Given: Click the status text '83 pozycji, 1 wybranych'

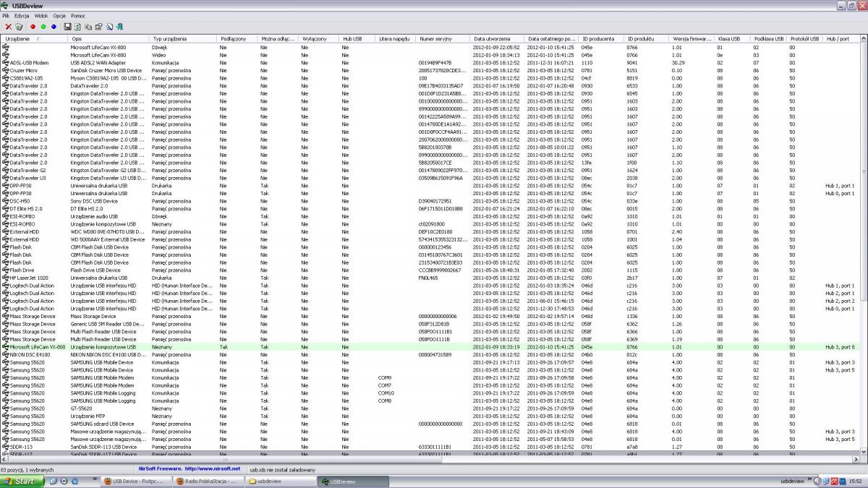Looking at the screenshot, I should click(x=27, y=469).
